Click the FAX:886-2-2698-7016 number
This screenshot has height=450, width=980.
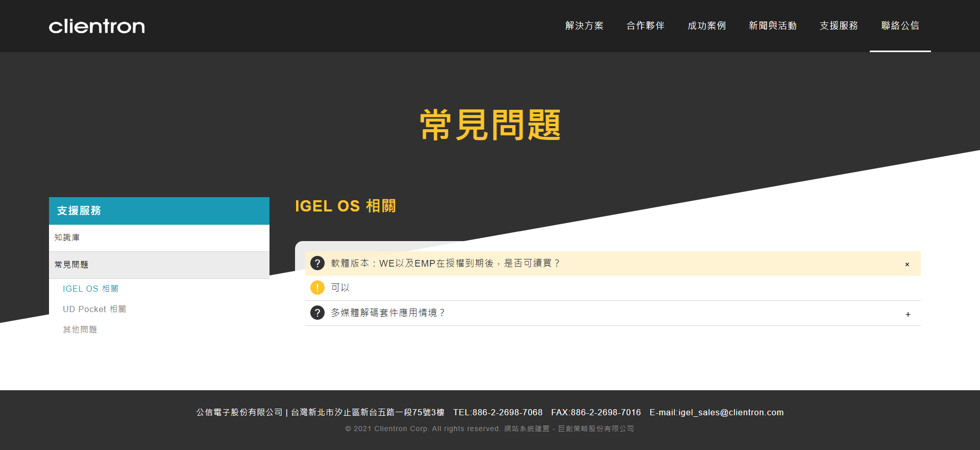(596, 413)
